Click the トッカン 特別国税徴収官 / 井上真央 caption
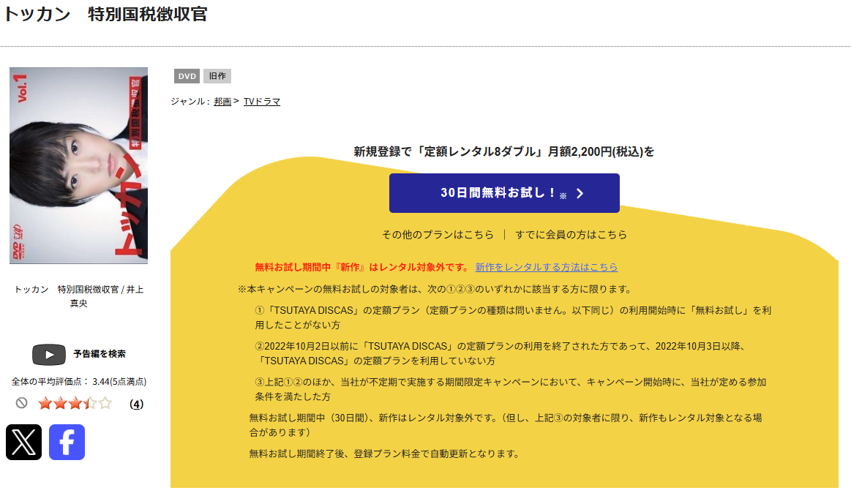851x504 pixels. (x=79, y=296)
